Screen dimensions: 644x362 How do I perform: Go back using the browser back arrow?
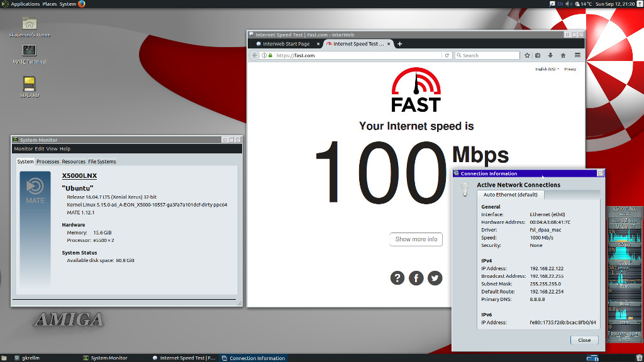[255, 55]
